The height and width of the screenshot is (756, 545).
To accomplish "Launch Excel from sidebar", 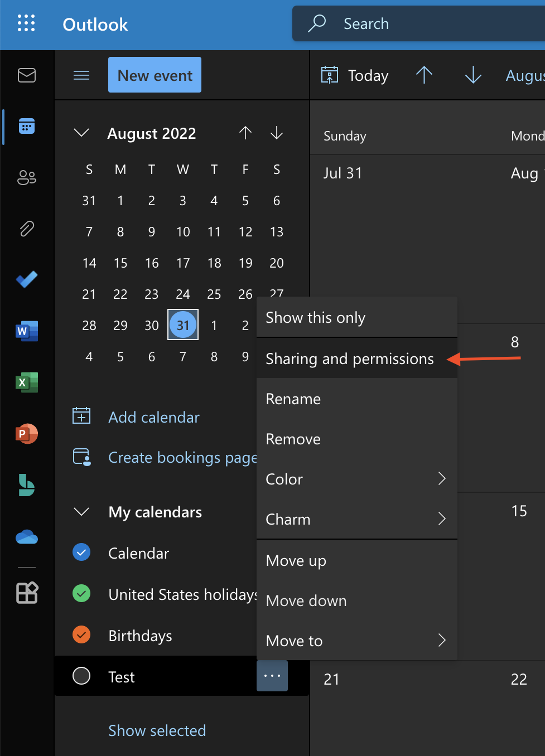I will pos(27,382).
